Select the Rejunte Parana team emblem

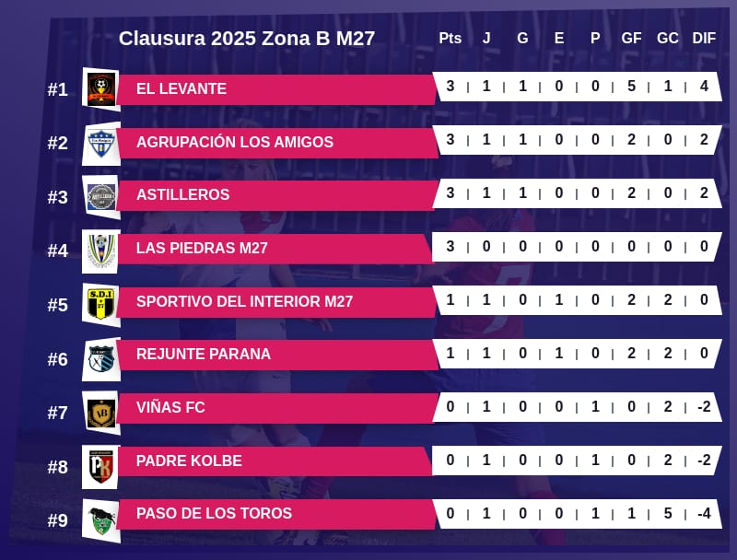[x=100, y=356]
